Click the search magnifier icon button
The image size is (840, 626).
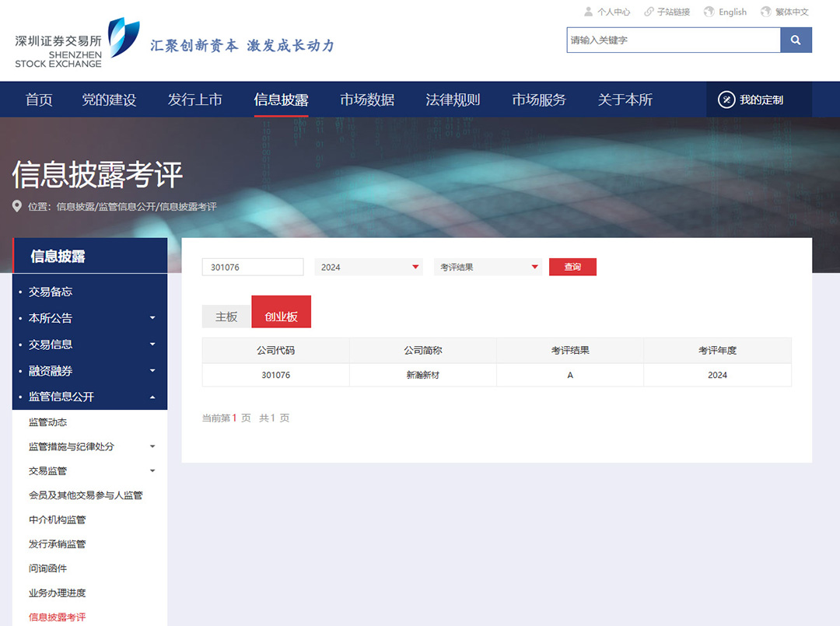tap(796, 40)
